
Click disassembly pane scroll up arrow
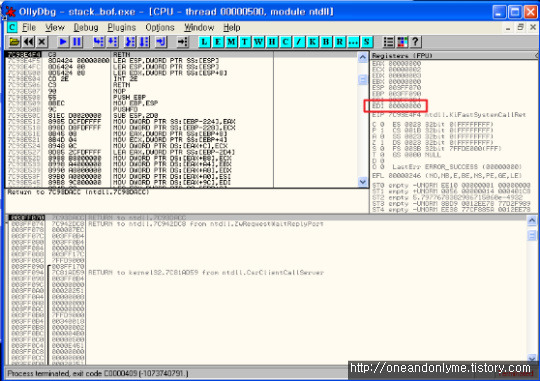tap(363, 57)
